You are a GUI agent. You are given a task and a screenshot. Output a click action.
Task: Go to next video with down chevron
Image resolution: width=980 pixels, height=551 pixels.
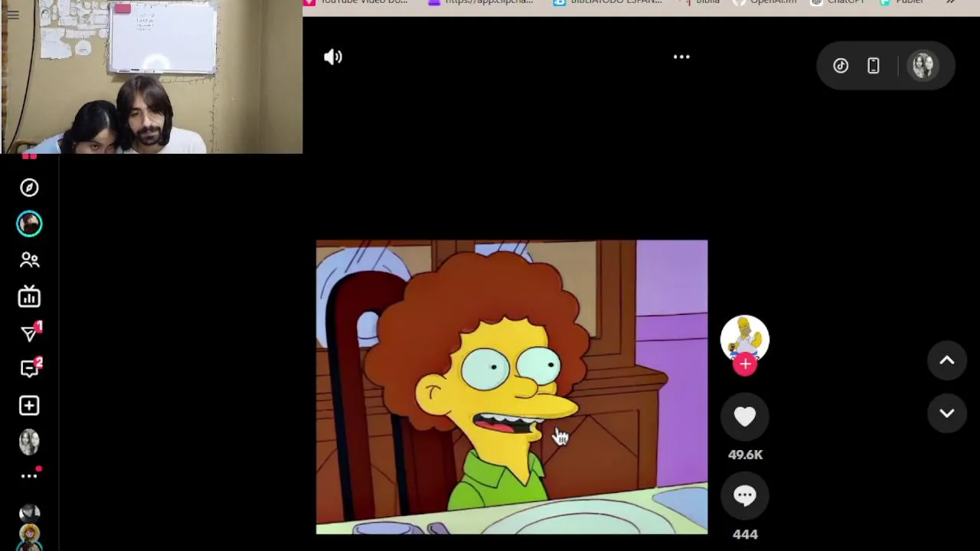pyautogui.click(x=947, y=413)
